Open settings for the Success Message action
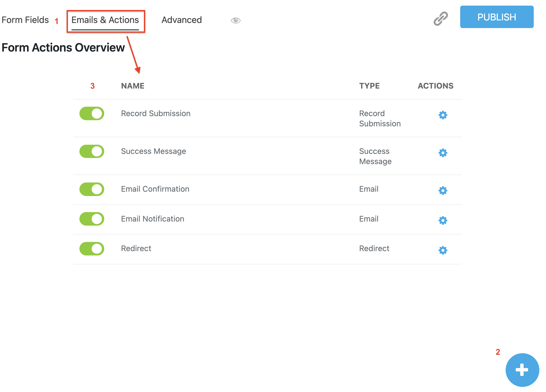 coord(443,153)
